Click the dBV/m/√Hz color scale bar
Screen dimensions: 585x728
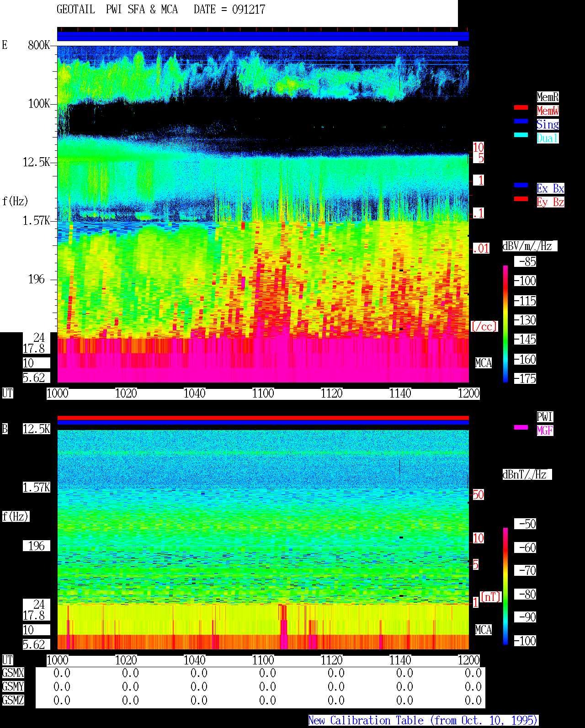[505, 324]
